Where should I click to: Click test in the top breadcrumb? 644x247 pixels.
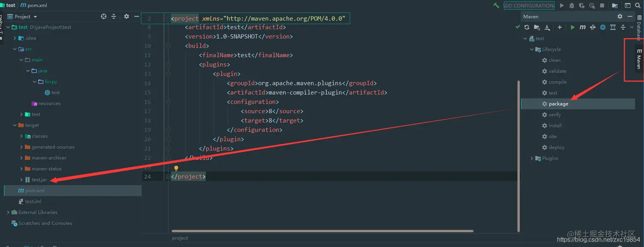(8, 6)
